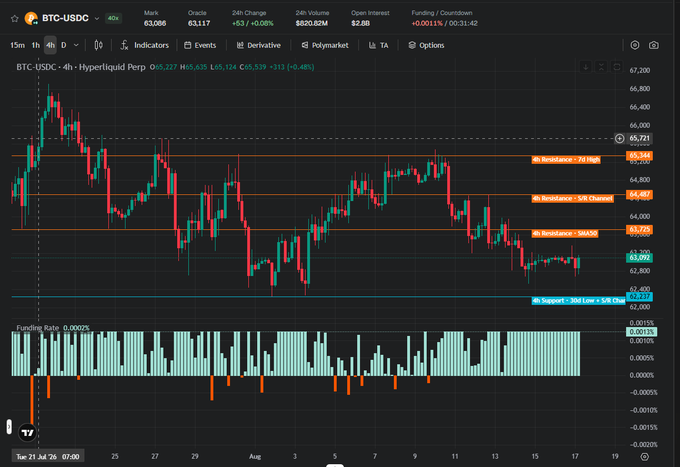Click the -0.0020% funding axis value
Image resolution: width=680 pixels, height=467 pixels.
643,444
